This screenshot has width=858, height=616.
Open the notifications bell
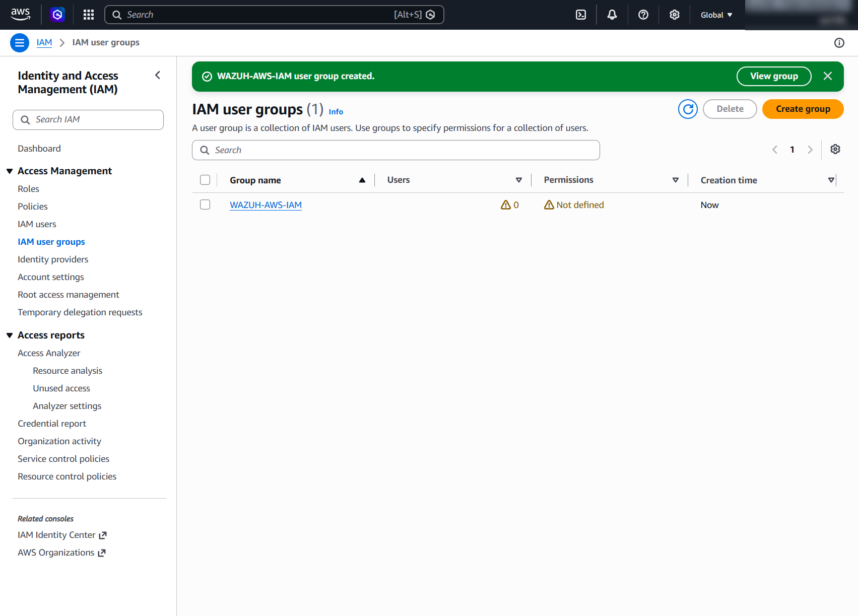pyautogui.click(x=612, y=15)
